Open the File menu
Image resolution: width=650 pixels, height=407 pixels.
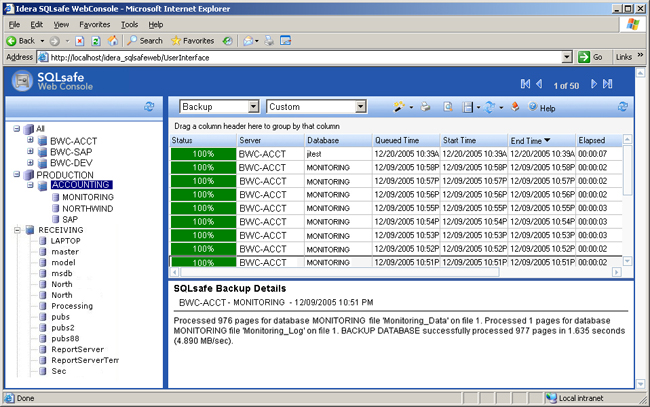coord(14,24)
